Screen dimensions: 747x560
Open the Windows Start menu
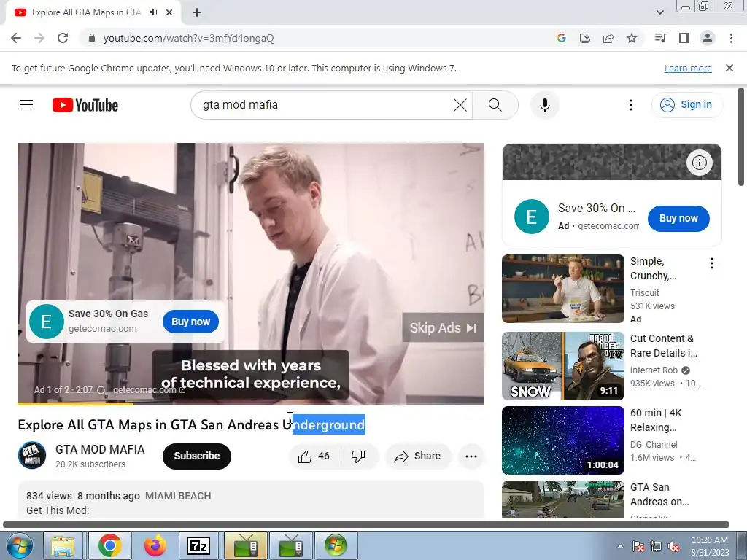pos(18,545)
